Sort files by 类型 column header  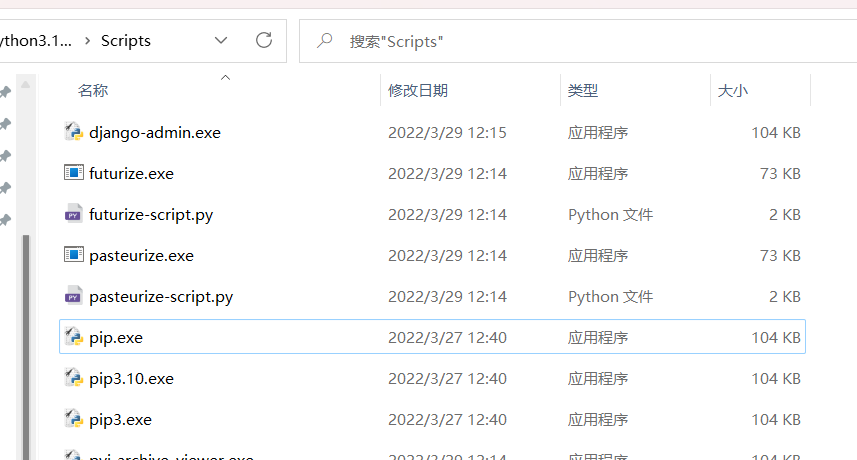click(x=583, y=90)
